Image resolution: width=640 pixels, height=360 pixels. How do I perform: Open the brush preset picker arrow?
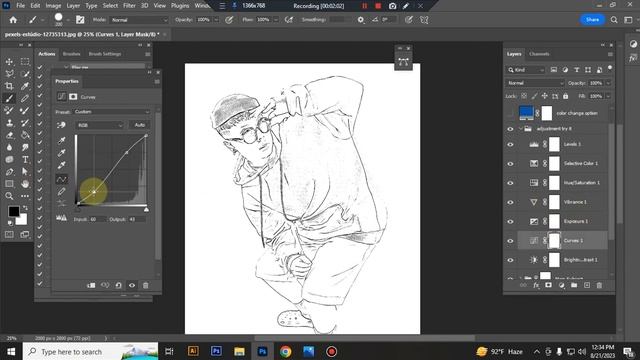68,20
